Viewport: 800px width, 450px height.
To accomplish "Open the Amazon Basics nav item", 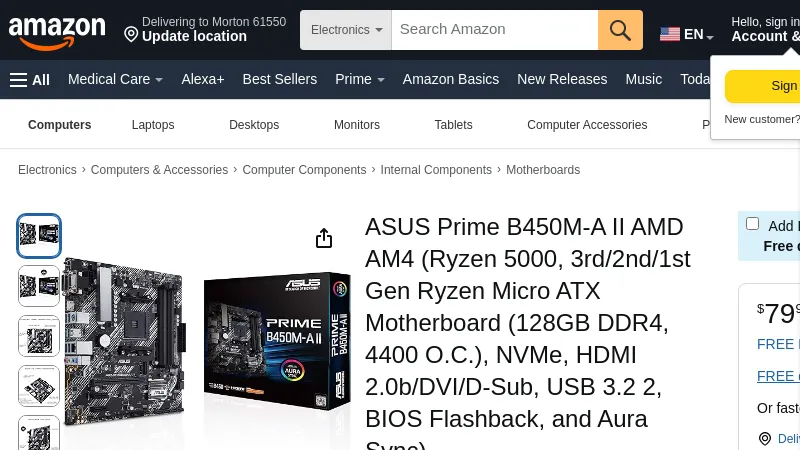I will click(x=450, y=80).
